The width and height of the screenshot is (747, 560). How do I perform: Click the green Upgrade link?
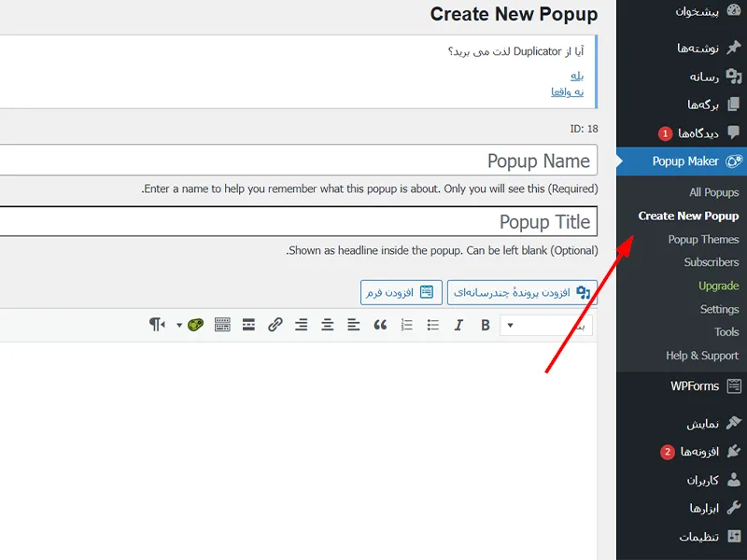coord(718,287)
